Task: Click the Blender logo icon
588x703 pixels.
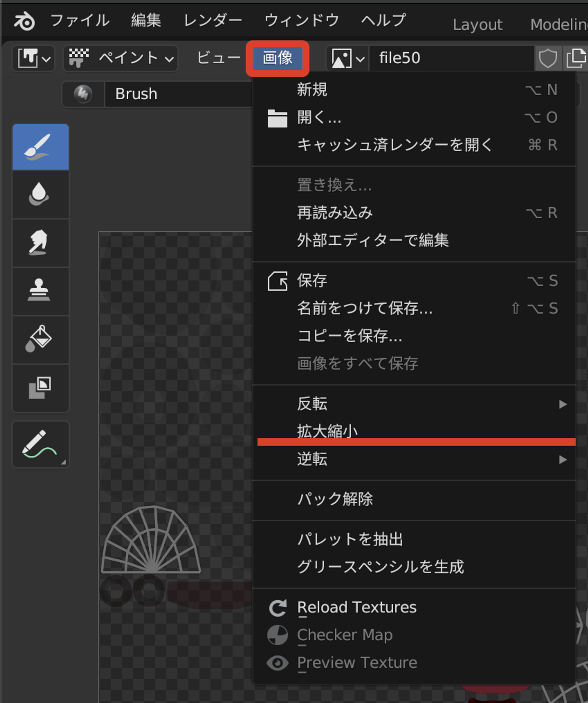Action: (24, 21)
